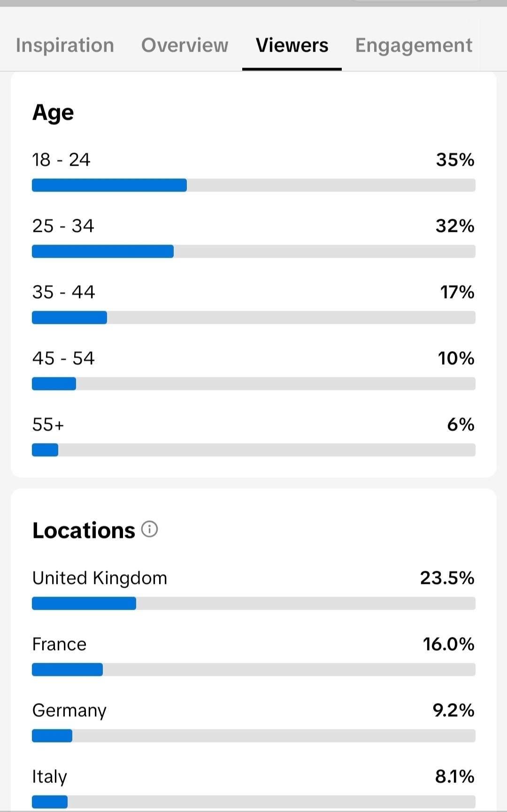Tap the France location bar
The width and height of the screenshot is (507, 812).
[253, 669]
